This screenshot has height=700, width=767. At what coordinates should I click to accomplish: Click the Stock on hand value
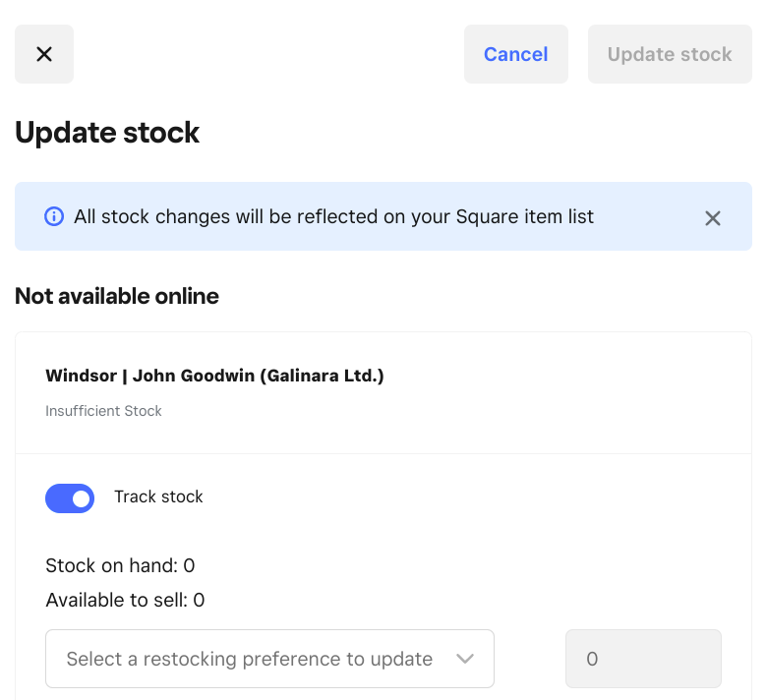(189, 565)
